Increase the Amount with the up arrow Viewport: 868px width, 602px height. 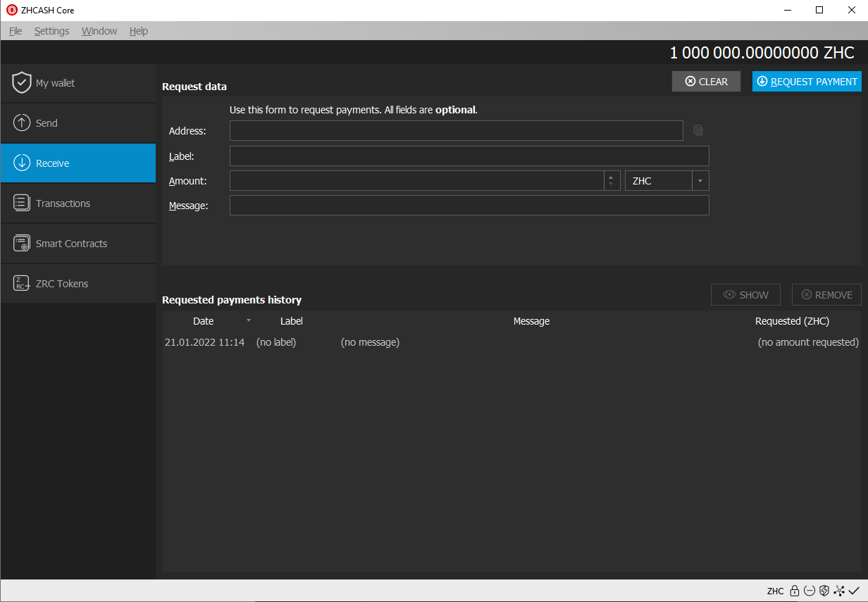pyautogui.click(x=611, y=177)
